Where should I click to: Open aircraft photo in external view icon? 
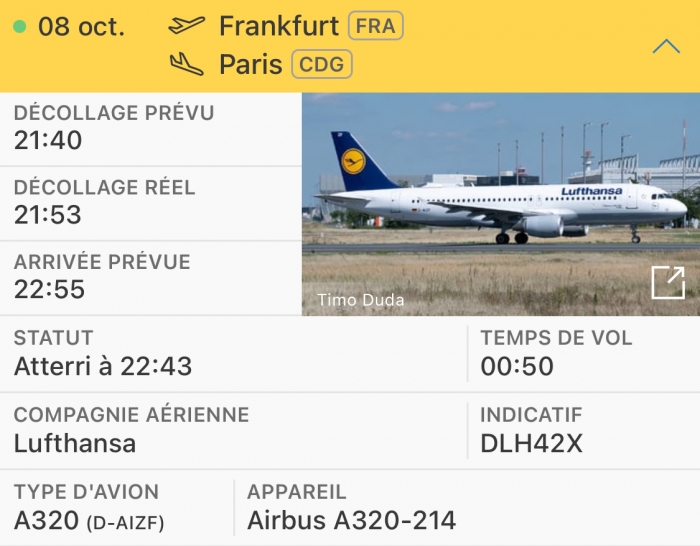[668, 283]
